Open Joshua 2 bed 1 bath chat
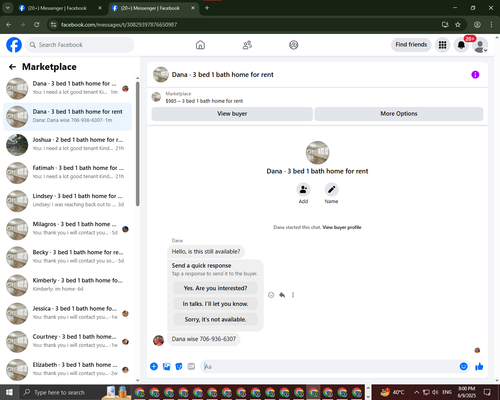The width and height of the screenshot is (500, 400). [x=68, y=145]
